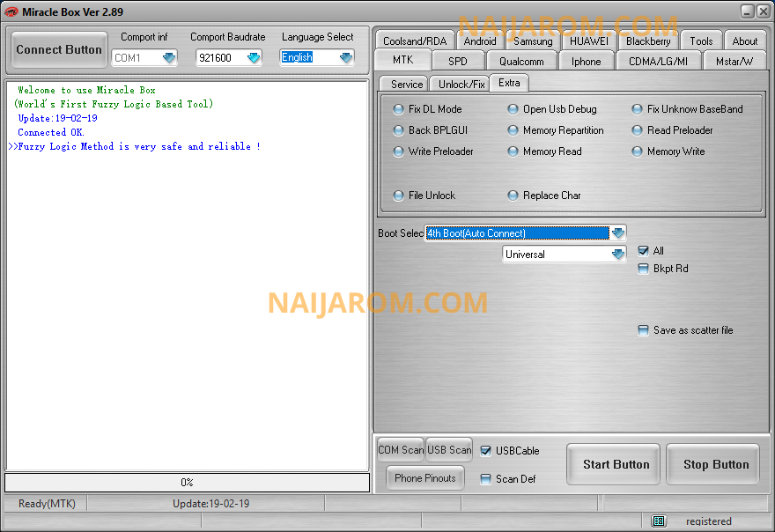
Task: Open the Mstar/W tab
Action: click(734, 62)
